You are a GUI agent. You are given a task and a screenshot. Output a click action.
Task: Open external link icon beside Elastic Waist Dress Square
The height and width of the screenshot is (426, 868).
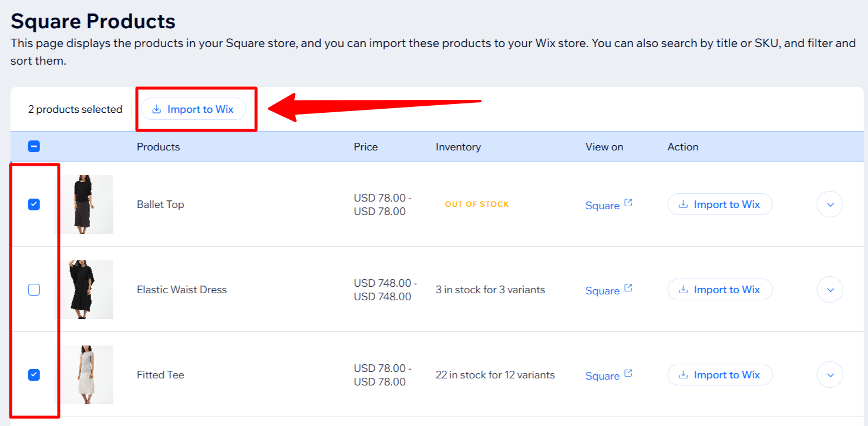point(628,288)
